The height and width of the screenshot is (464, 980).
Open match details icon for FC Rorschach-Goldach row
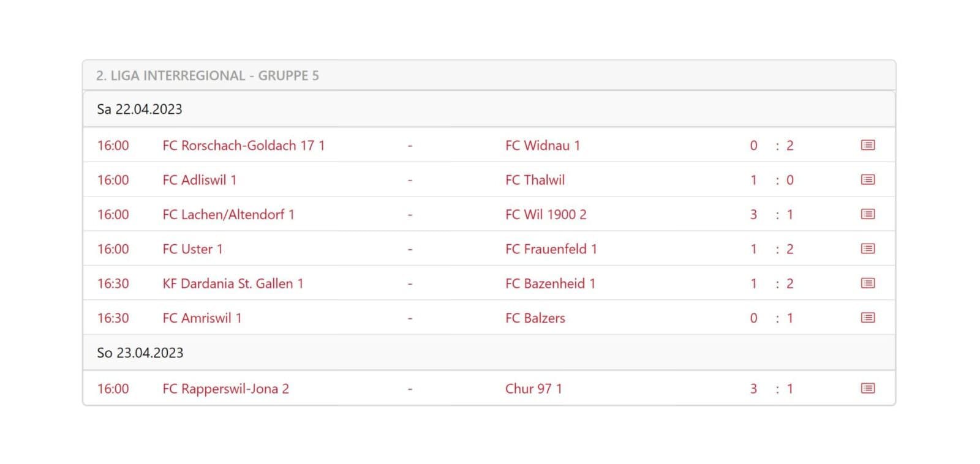867,145
